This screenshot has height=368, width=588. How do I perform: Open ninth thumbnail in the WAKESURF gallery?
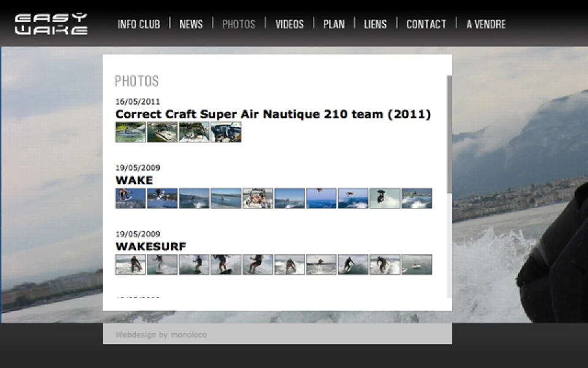[x=385, y=264]
